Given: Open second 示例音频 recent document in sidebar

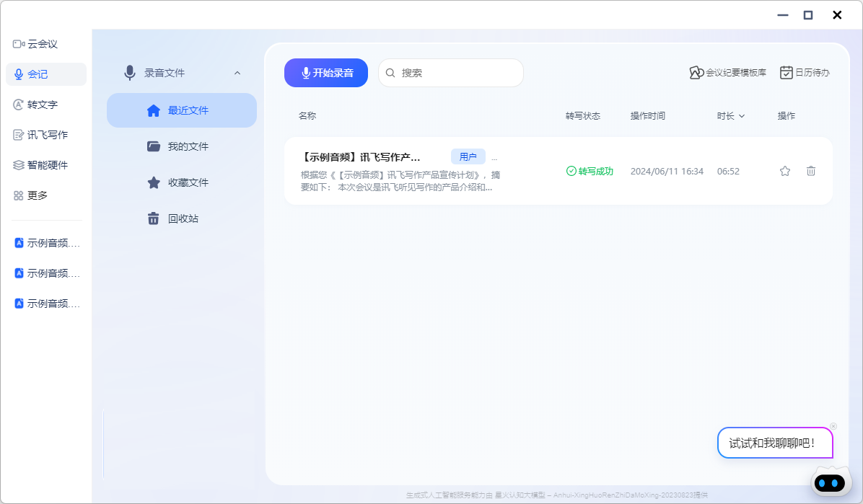Looking at the screenshot, I should point(48,273).
